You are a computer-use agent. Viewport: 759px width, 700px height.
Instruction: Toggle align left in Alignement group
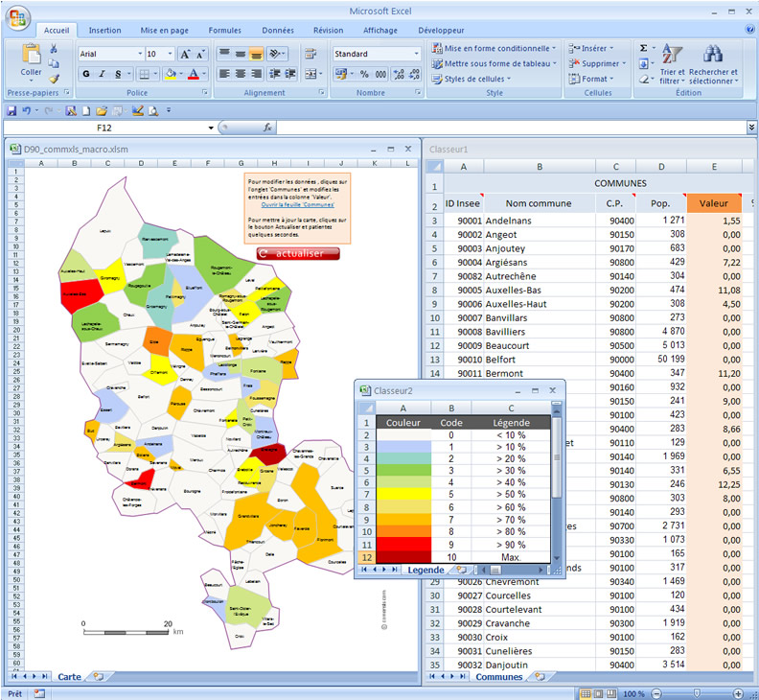(224, 74)
